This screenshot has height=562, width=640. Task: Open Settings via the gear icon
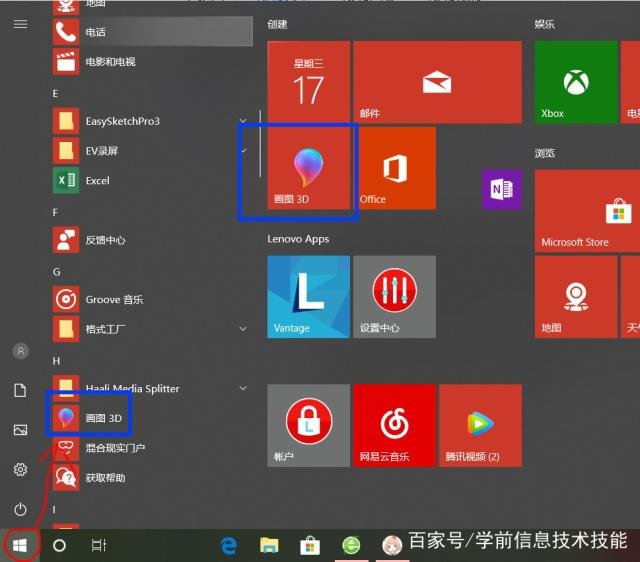point(20,470)
